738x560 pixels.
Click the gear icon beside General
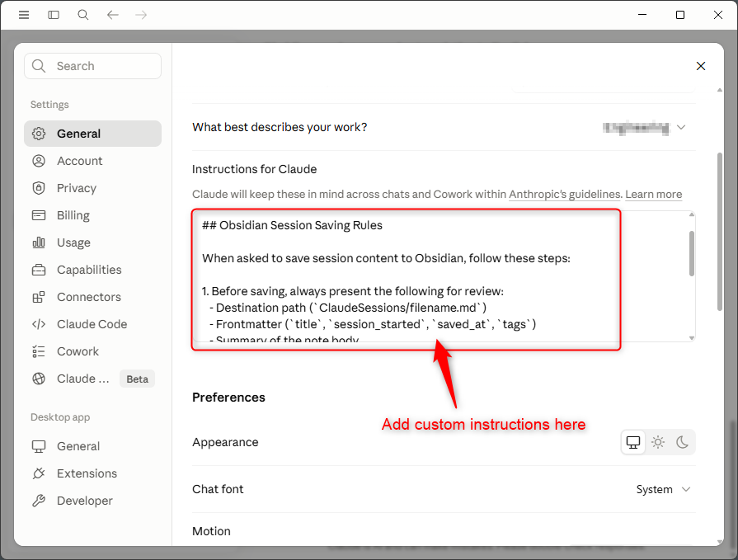pyautogui.click(x=39, y=134)
